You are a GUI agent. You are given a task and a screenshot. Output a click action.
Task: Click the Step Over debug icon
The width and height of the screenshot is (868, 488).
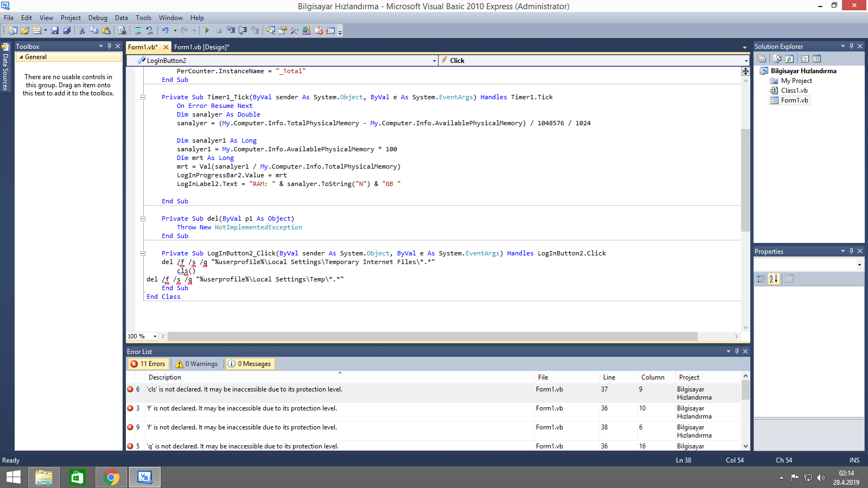242,30
